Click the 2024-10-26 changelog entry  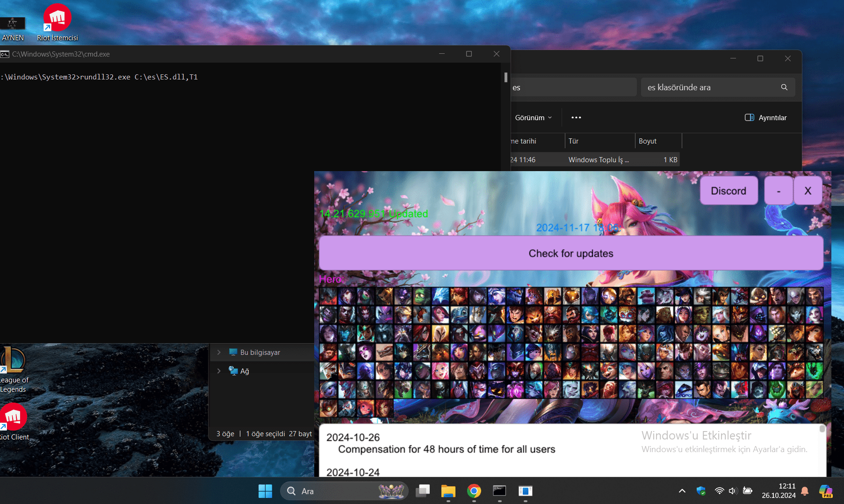click(440, 443)
